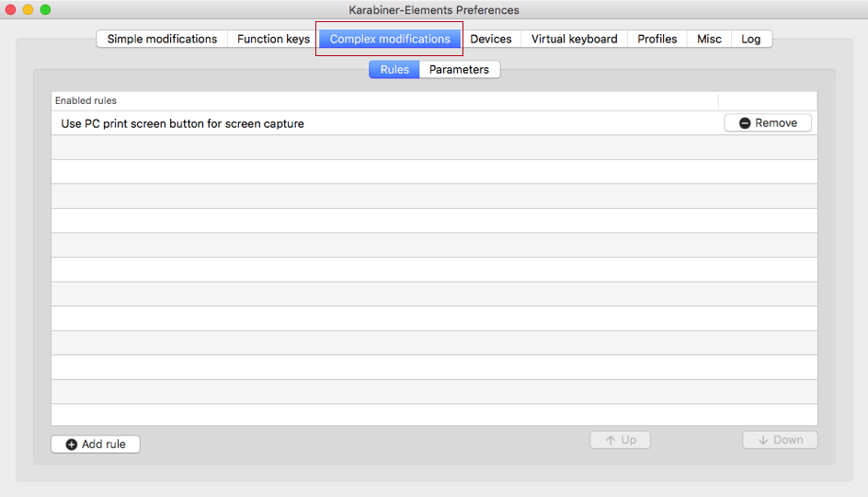Click the Enabled rules column header
The height and width of the screenshot is (497, 868).
click(385, 101)
